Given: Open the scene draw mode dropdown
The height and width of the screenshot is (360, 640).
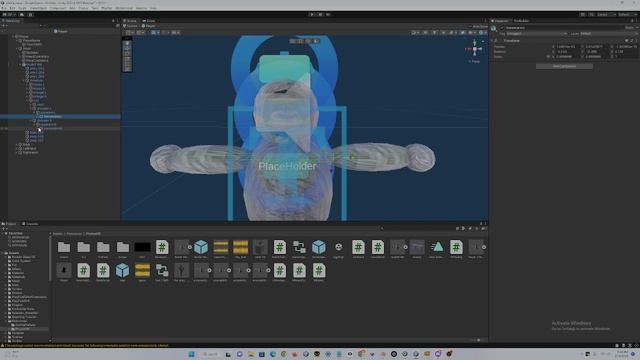Looking at the screenshot, I should pyautogui.click(x=415, y=32).
